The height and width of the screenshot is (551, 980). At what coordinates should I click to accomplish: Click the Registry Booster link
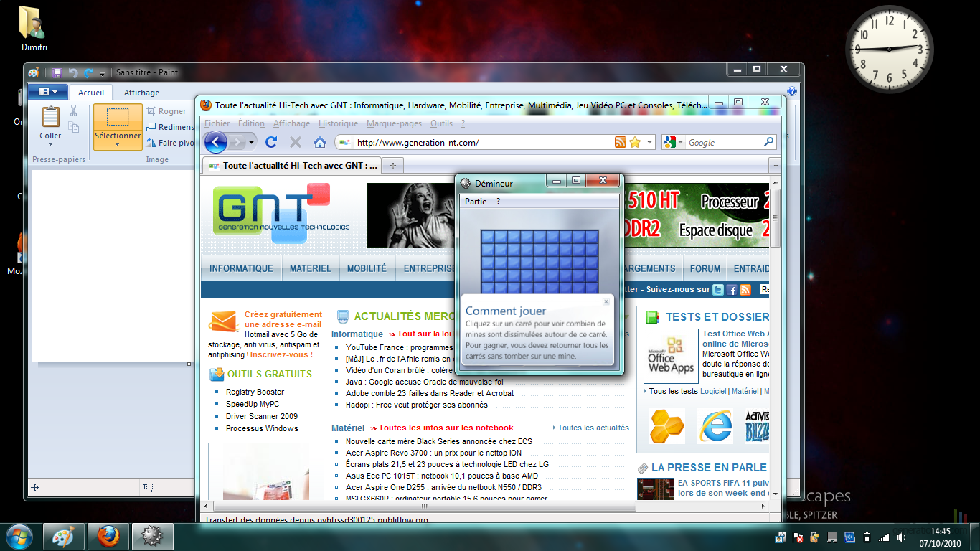click(x=255, y=392)
